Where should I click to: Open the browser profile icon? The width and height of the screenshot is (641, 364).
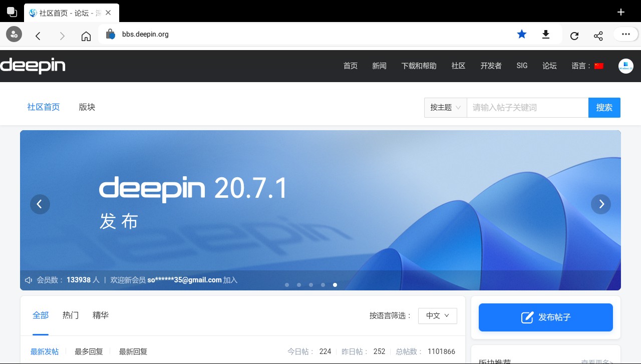14,34
